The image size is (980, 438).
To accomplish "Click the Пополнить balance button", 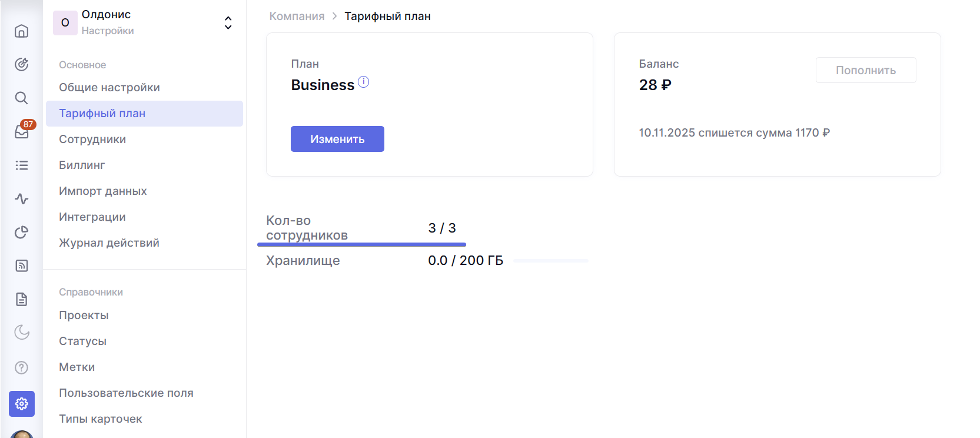I will point(865,70).
